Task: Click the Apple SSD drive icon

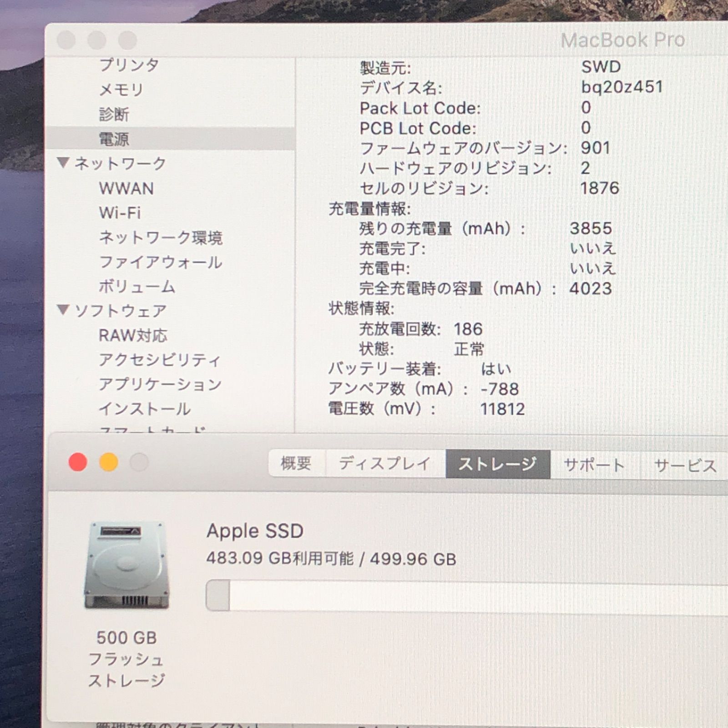Action: [126, 565]
